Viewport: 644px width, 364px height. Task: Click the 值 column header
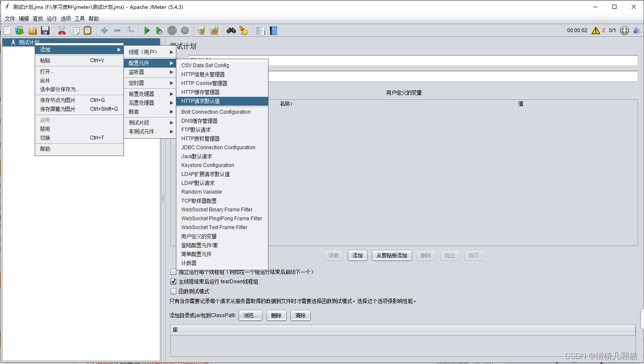pos(521,104)
